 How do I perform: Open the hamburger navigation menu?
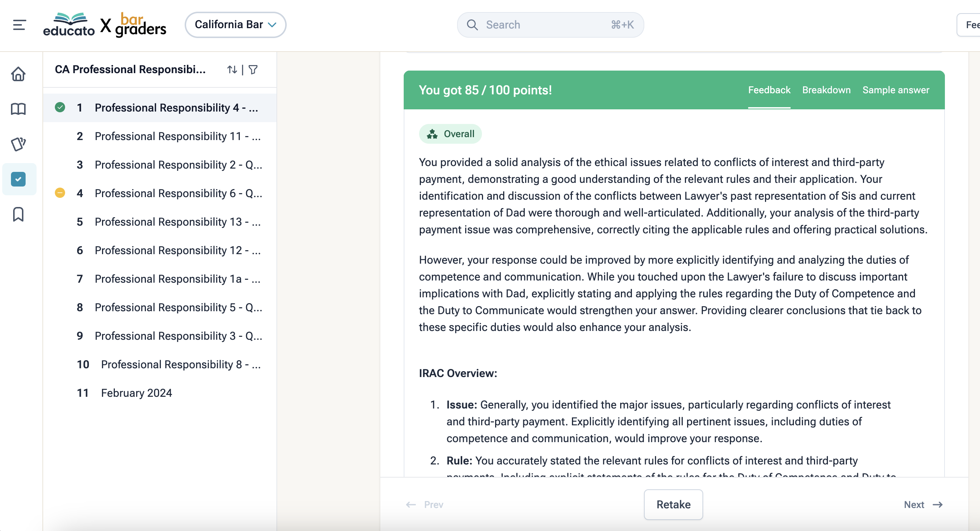click(19, 25)
